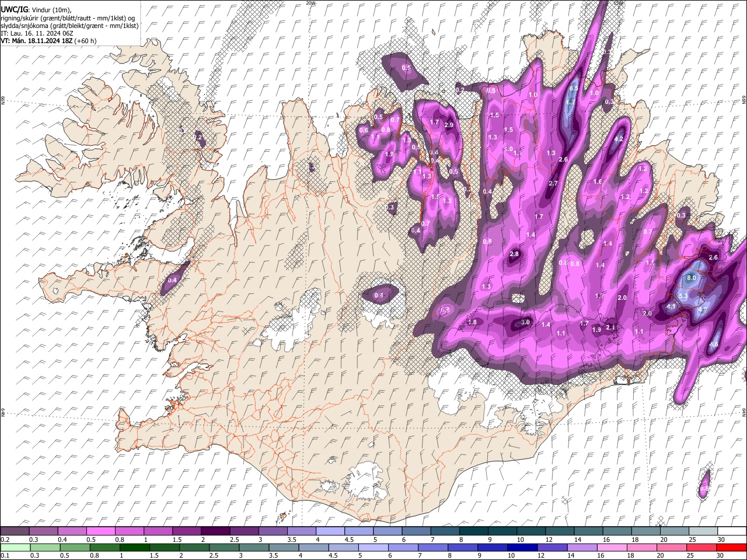Select the darkest purple 2 swatch in the upper legend
This screenshot has height=560, width=747.
point(215,531)
